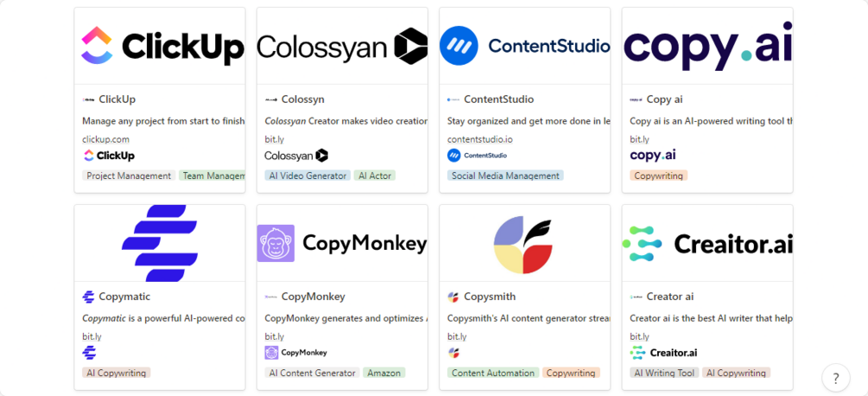Viewport: 868px width, 396px height.
Task: Select Copywriting tag on Copy ai card
Action: 659,176
